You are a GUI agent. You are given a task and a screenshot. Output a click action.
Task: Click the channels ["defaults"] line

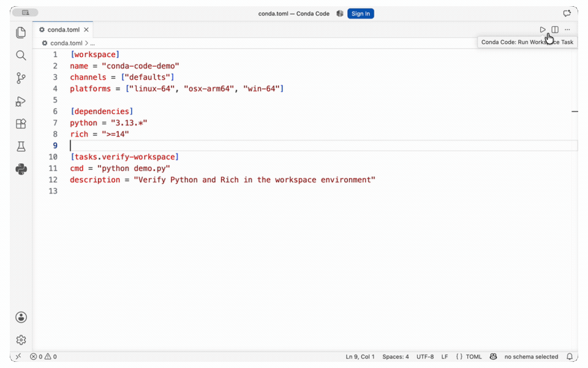point(122,77)
